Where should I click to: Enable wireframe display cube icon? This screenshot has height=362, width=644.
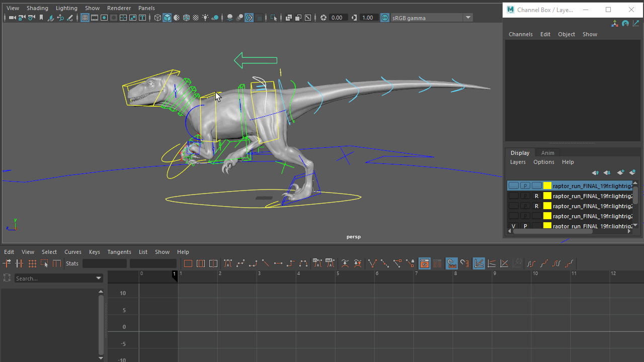pos(157,18)
